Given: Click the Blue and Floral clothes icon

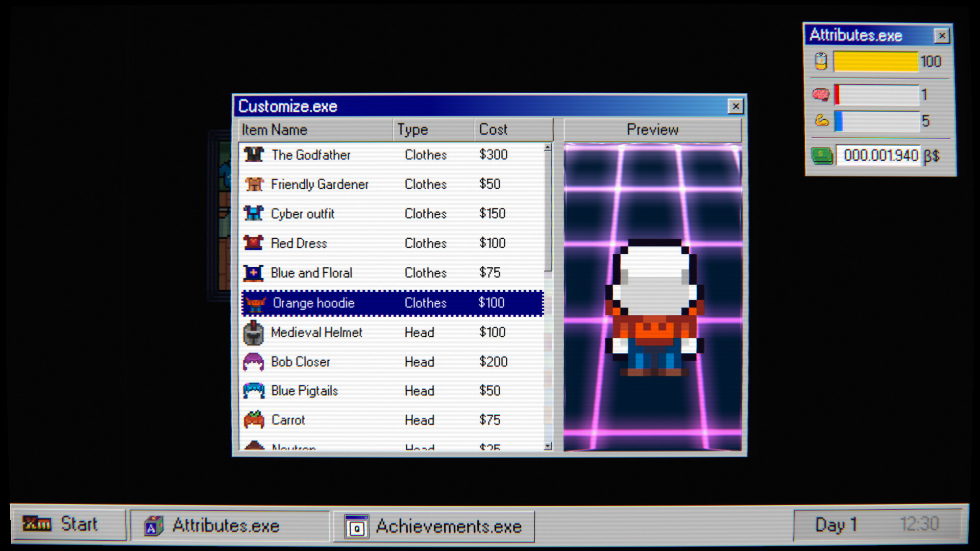Looking at the screenshot, I should pos(255,272).
